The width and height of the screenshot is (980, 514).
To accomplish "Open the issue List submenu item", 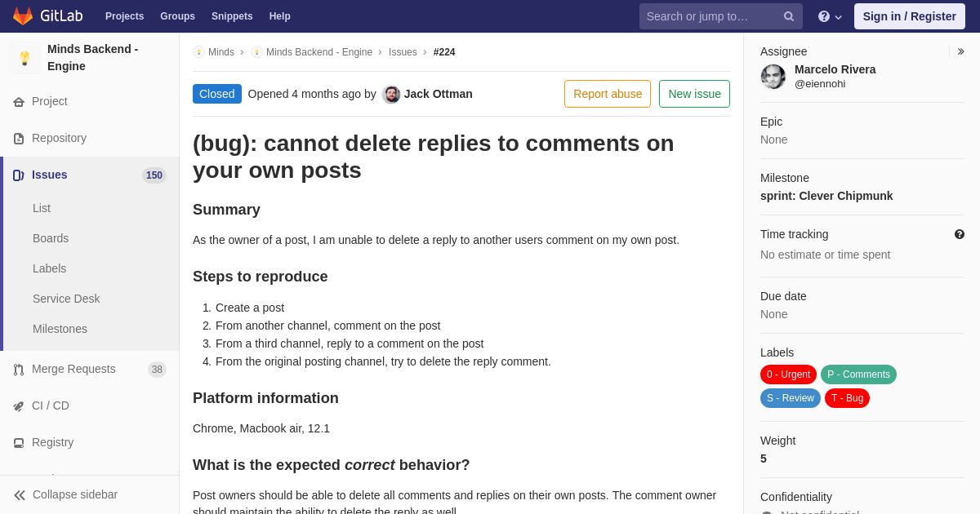I will click(x=42, y=208).
